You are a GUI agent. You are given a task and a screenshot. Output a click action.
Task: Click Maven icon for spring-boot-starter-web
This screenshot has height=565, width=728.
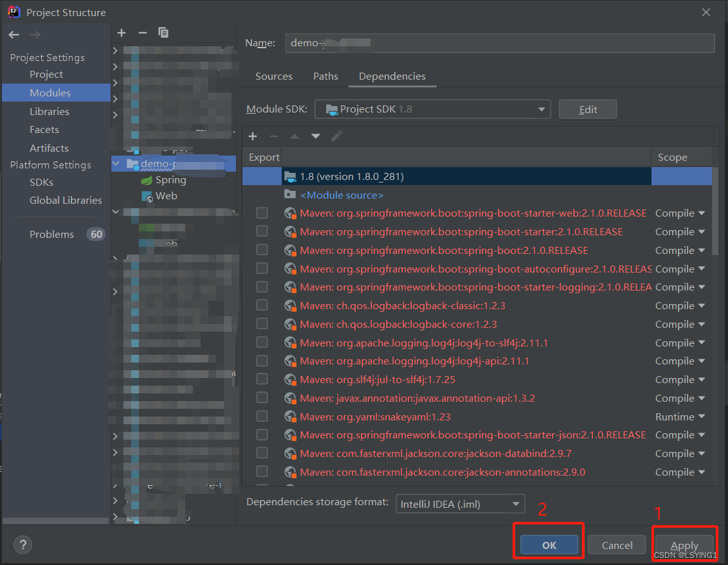[x=291, y=213]
